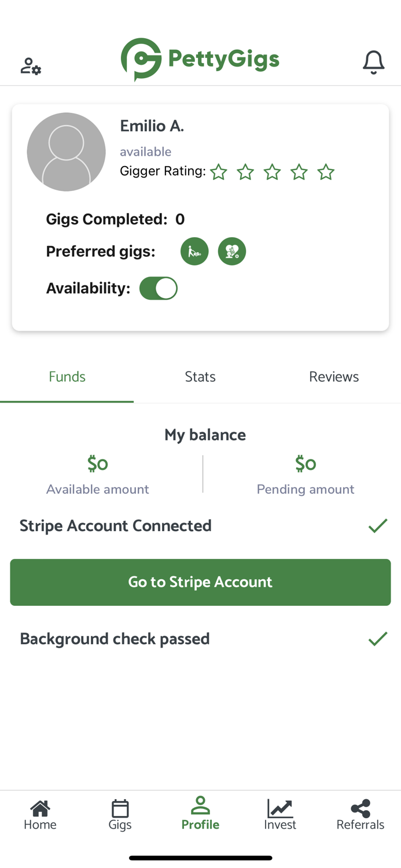Go to the Home tab icon
This screenshot has width=401, height=868.
(x=40, y=808)
